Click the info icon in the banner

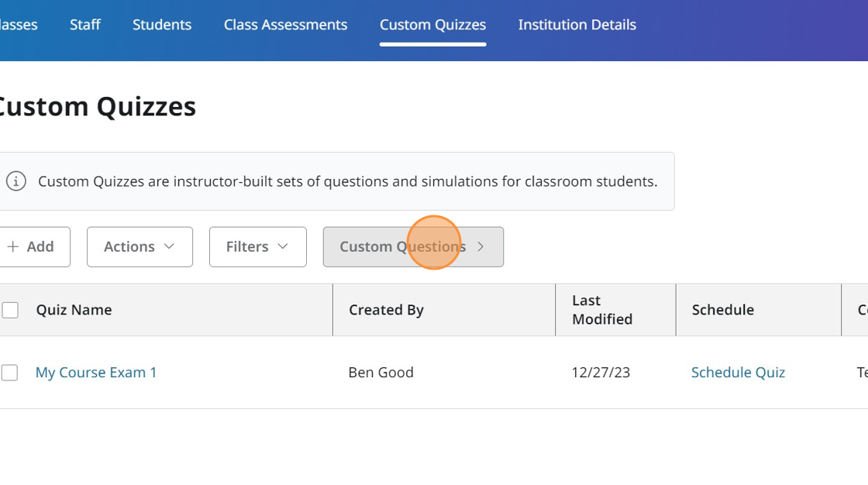tap(15, 181)
